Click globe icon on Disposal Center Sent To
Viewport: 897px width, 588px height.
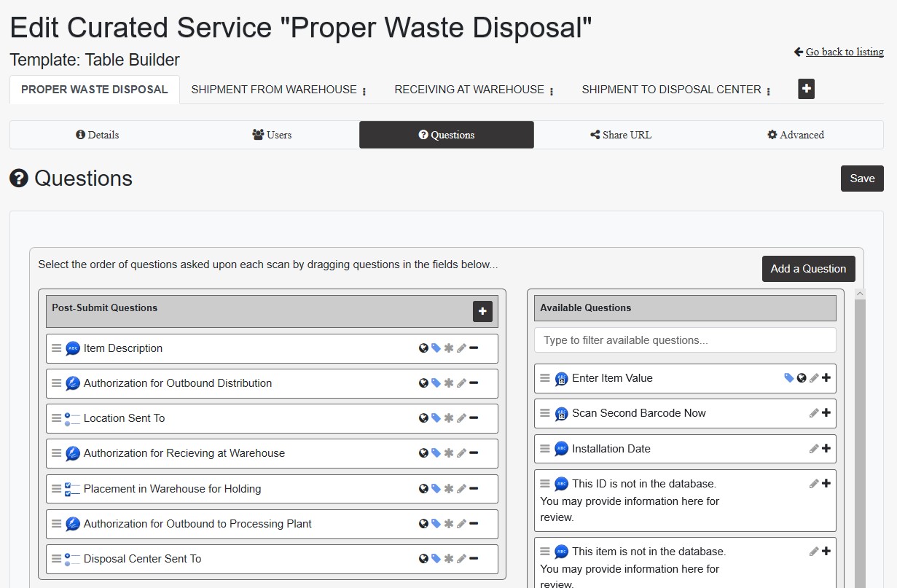pyautogui.click(x=423, y=559)
